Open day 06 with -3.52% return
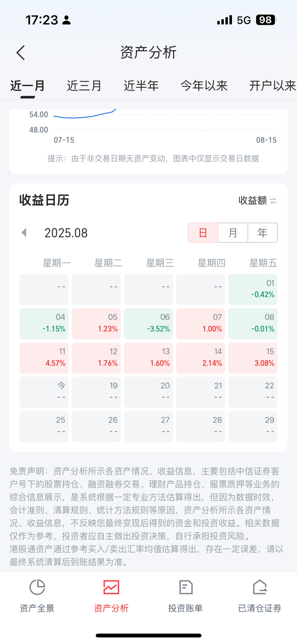Viewport: 297px width, 644px height. 148,324
